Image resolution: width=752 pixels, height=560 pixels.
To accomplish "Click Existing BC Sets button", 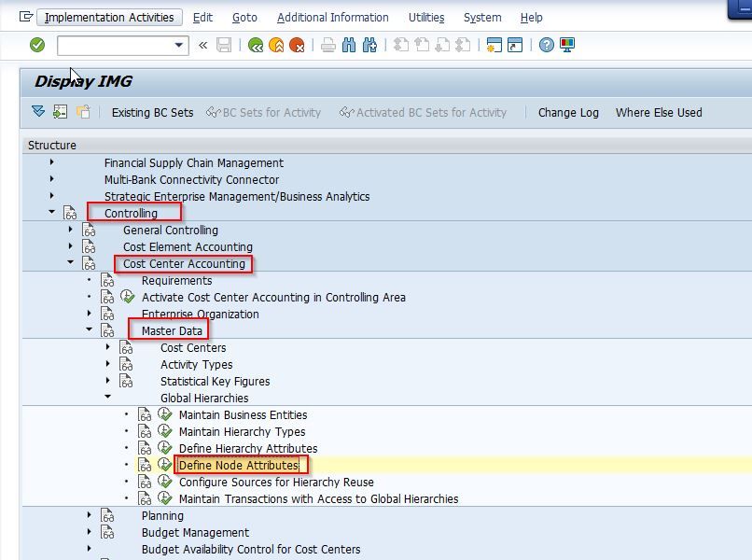I will [152, 112].
